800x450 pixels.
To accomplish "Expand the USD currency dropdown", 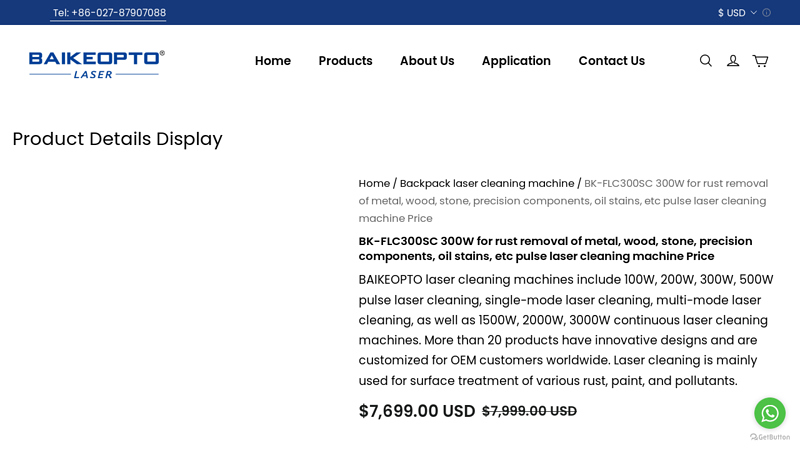I will point(737,13).
